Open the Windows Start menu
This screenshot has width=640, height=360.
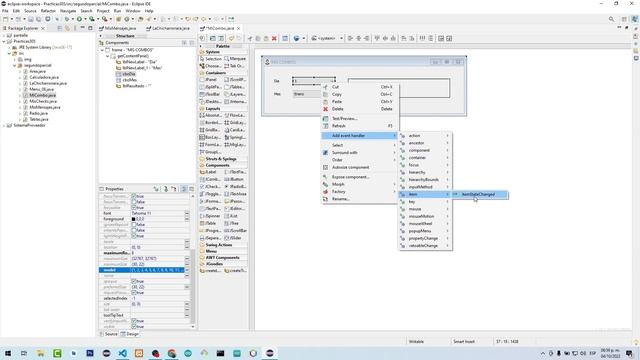pyautogui.click(x=7, y=353)
